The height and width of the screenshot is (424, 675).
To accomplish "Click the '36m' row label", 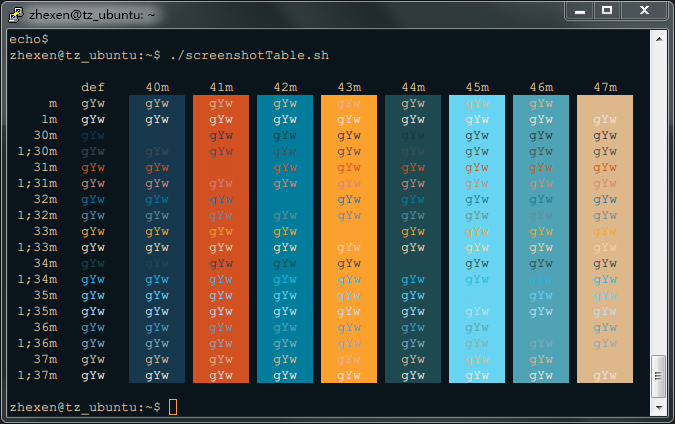I will click(45, 327).
